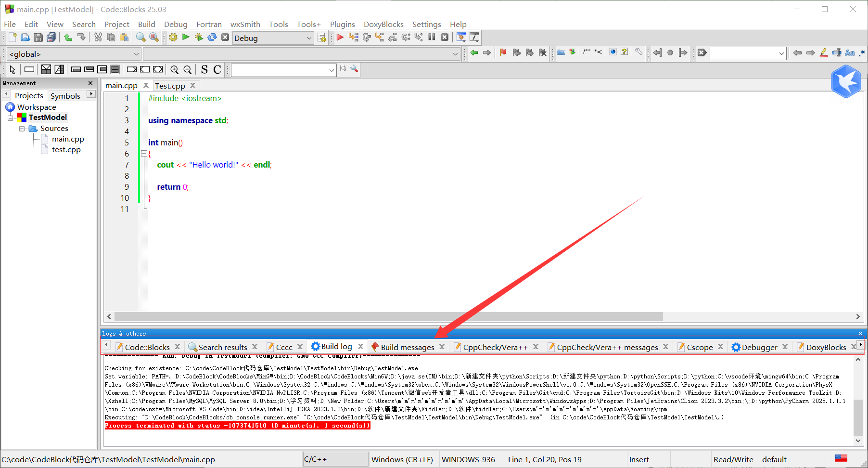This screenshot has width=868, height=468.
Task: Start the debugger with the red run arrow
Action: coord(340,37)
